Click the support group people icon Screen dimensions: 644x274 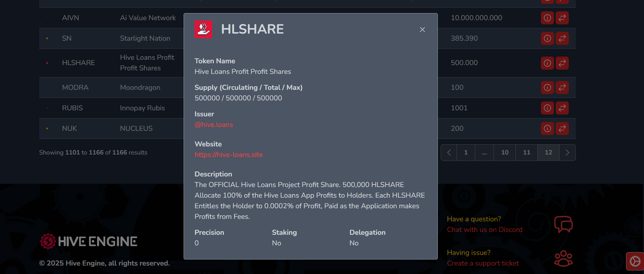click(x=563, y=258)
